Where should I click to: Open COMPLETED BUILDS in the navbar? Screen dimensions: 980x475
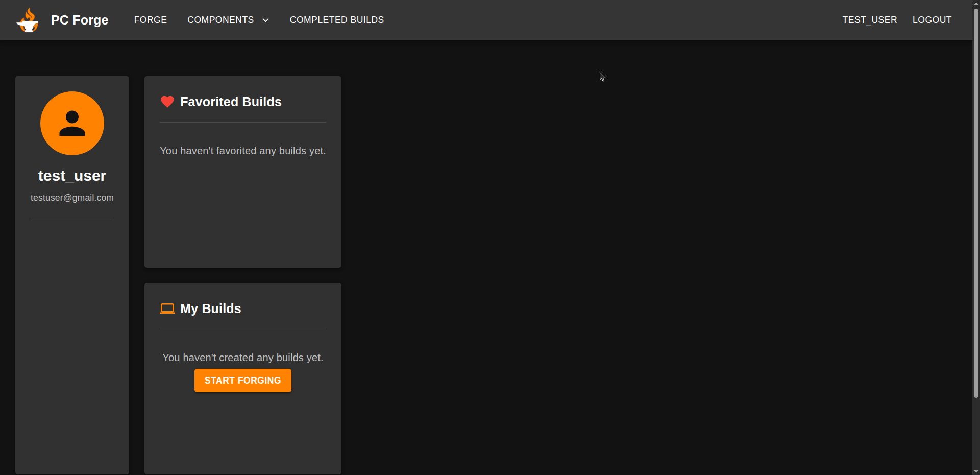(336, 20)
